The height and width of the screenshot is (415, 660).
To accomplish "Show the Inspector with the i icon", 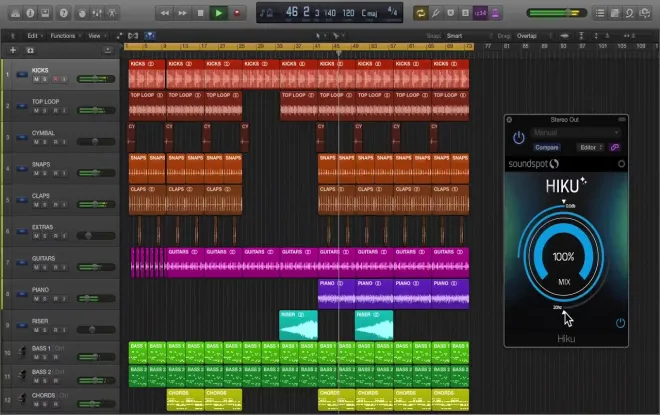I will (30, 13).
